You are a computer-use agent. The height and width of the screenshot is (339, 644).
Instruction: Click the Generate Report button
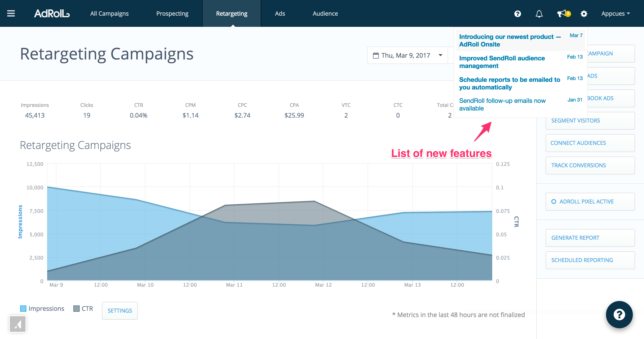(590, 238)
